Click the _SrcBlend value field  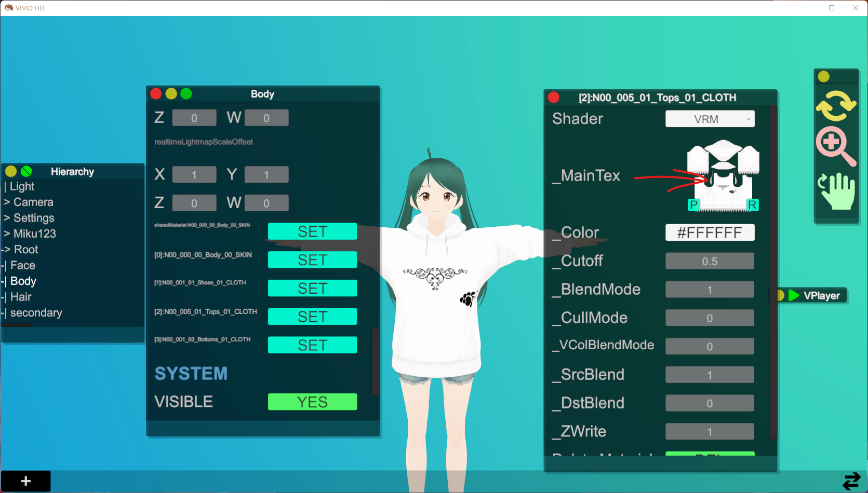tap(710, 375)
